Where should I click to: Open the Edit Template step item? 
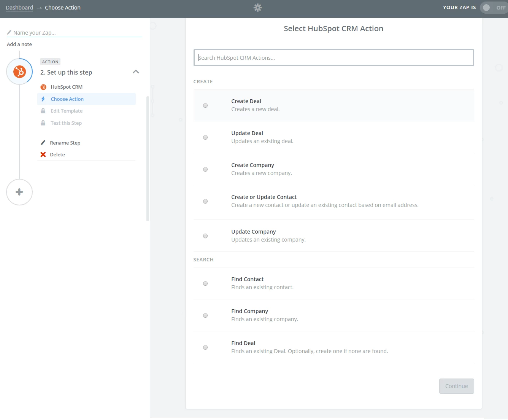86,111
